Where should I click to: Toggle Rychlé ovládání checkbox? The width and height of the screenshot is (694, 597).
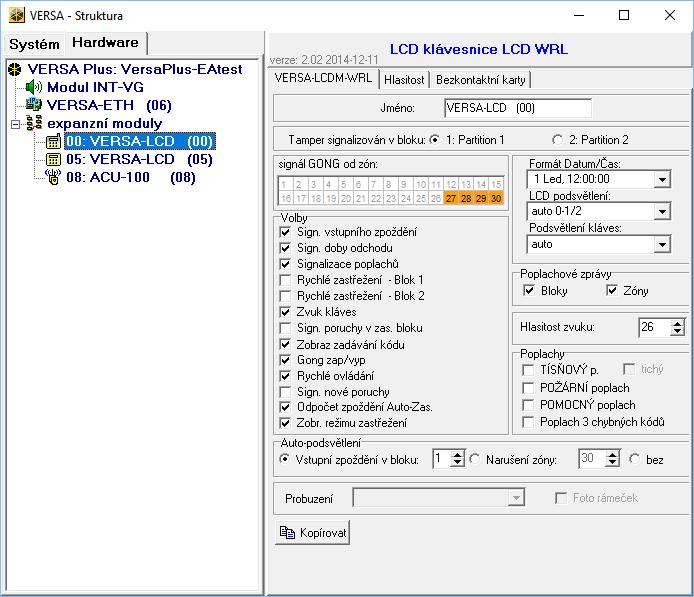tap(285, 376)
